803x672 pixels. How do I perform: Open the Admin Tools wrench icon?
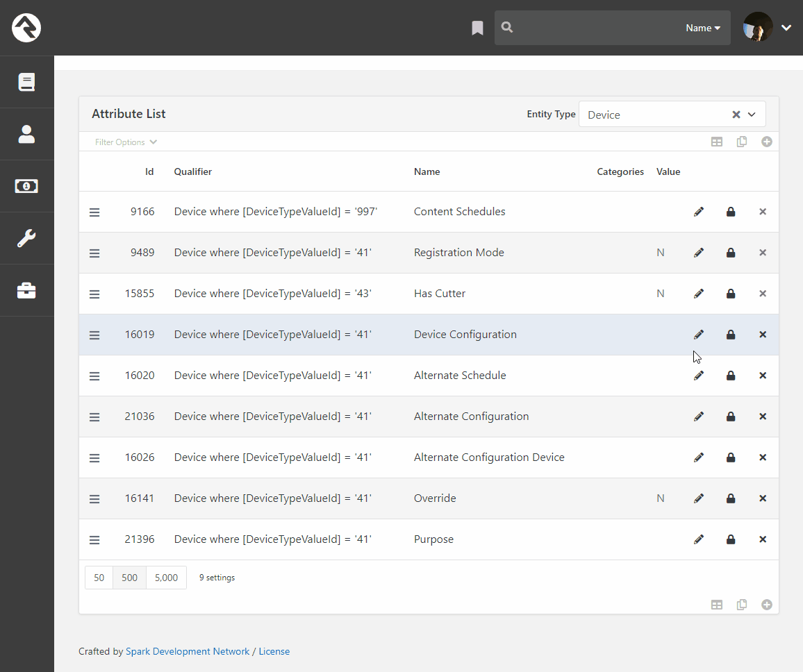pyautogui.click(x=26, y=239)
